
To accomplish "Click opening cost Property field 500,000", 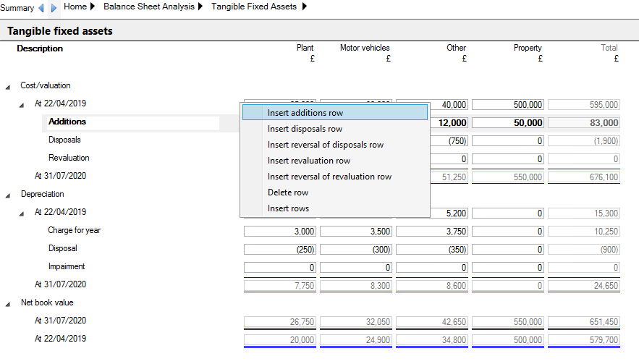I will point(508,105).
